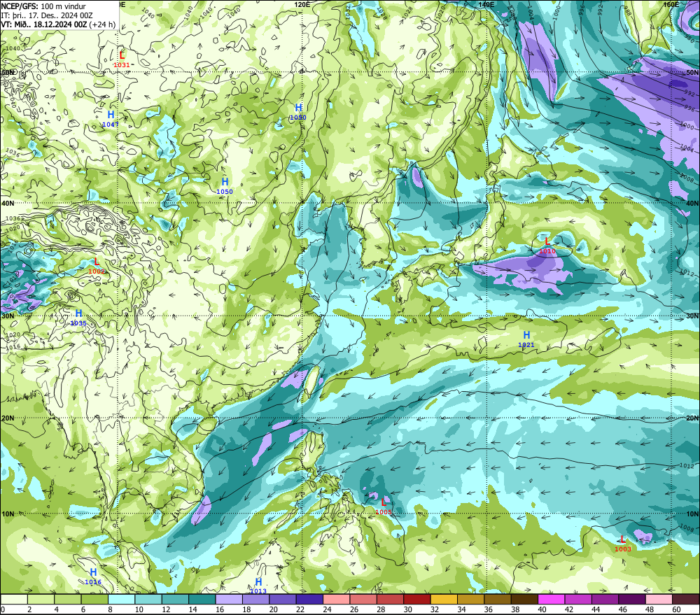The width and height of the screenshot is (700, 615).
Task: Pick the maroon swatch after 60
Action: point(685,599)
